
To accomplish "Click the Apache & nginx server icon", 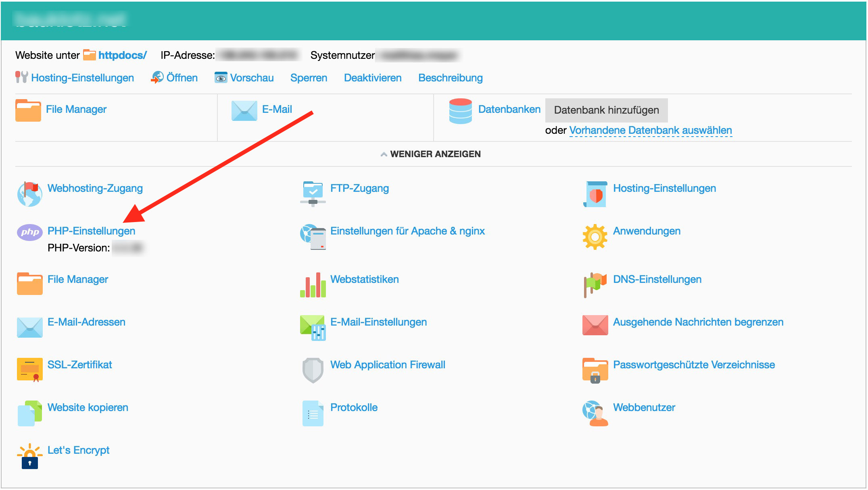I will pos(313,237).
